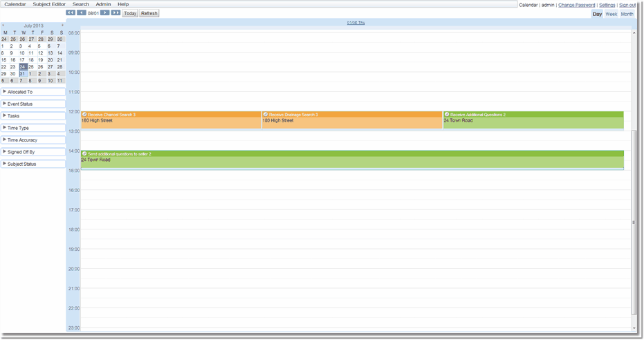Screen dimensions: 644x340
Task: Open the Admin menu
Action: (103, 4)
